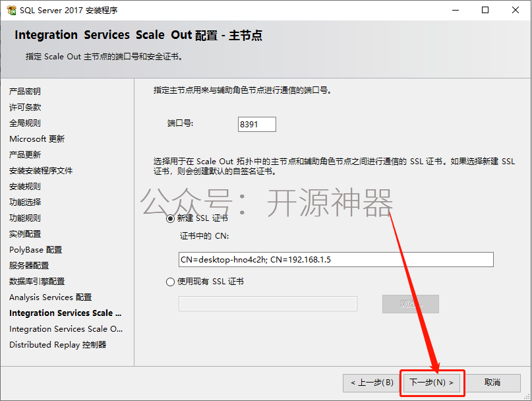Click the Integration Services Scale O... entry
Viewport: 532px width, 401px height.
point(66,329)
